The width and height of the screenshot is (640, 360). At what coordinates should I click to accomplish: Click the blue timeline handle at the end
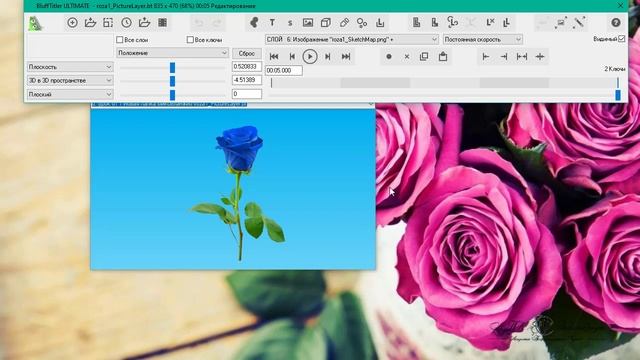point(618,95)
